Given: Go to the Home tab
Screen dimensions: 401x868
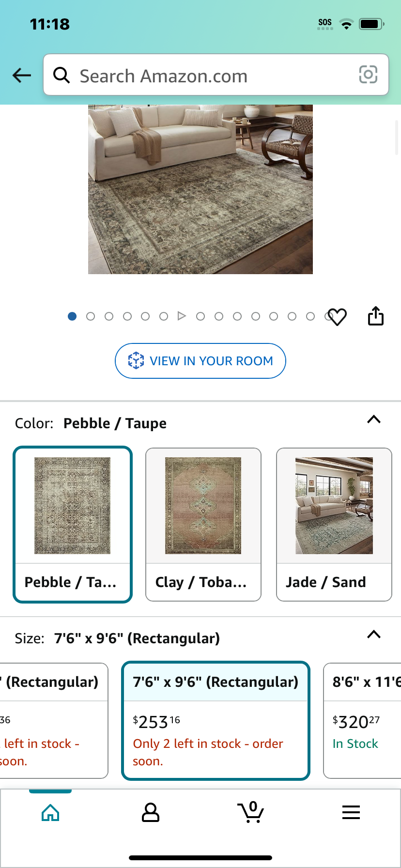Looking at the screenshot, I should pos(50,812).
